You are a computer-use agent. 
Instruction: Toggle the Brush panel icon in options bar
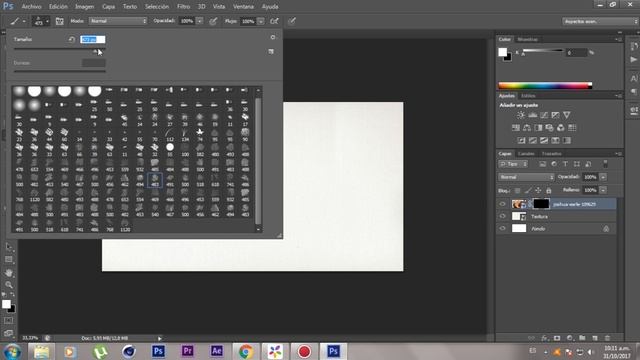(60, 21)
